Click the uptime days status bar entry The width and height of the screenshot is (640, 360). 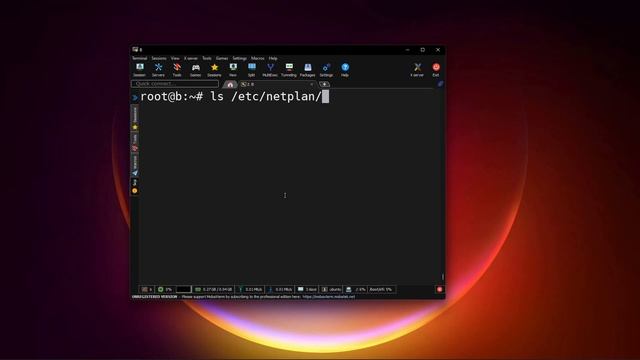point(307,289)
